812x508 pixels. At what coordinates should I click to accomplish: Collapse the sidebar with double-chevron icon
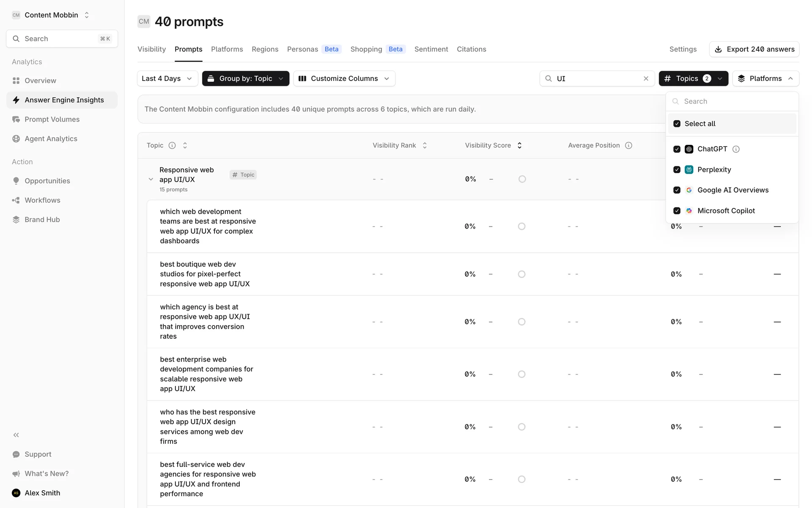(16, 435)
